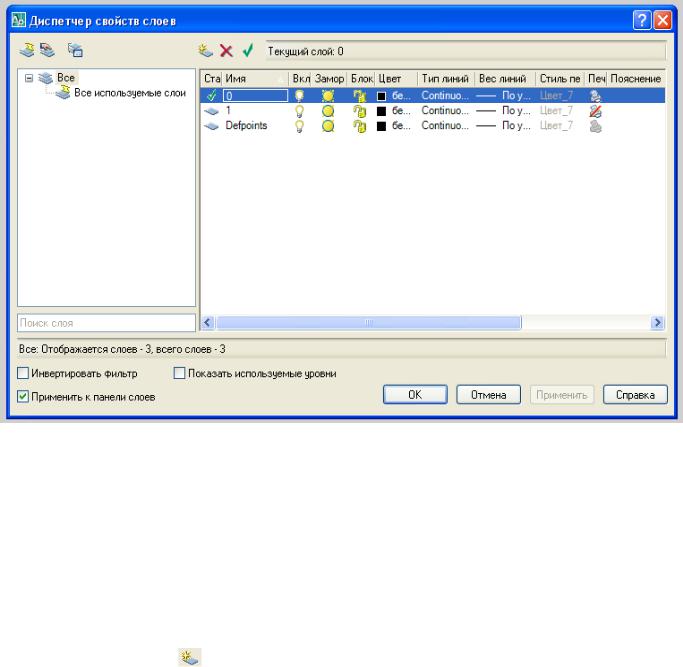Open linetype Continuo... of layer 0
This screenshot has width=683, height=667.
(x=445, y=95)
